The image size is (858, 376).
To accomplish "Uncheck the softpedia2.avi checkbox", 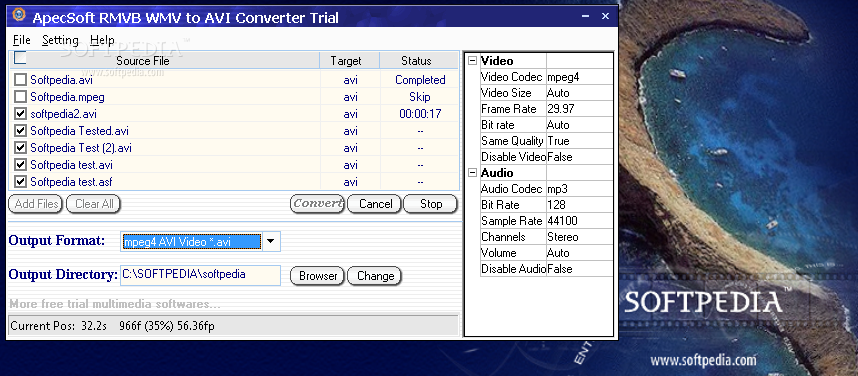I will click(20, 114).
